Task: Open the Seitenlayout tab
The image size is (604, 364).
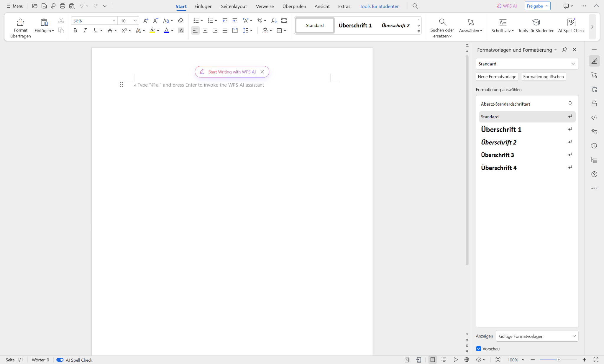Action: coord(234,6)
